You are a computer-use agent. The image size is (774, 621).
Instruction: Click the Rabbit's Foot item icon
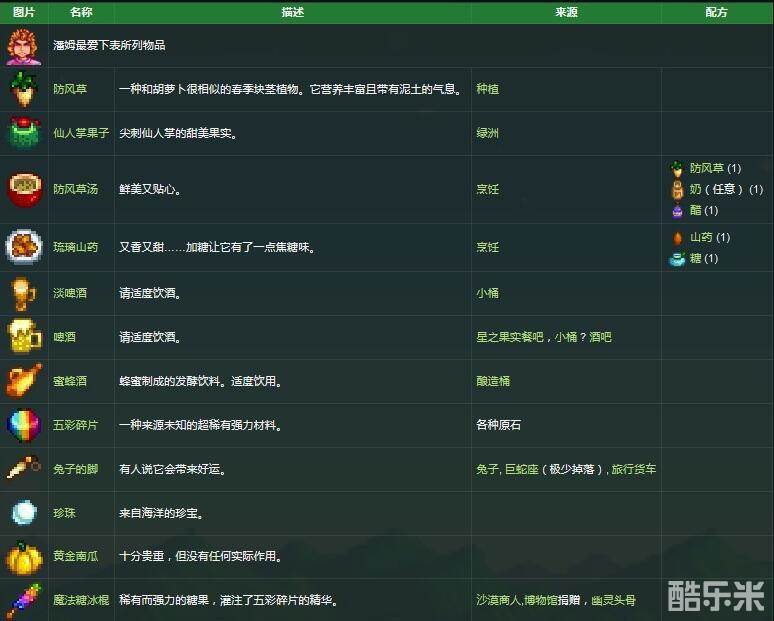click(23, 469)
